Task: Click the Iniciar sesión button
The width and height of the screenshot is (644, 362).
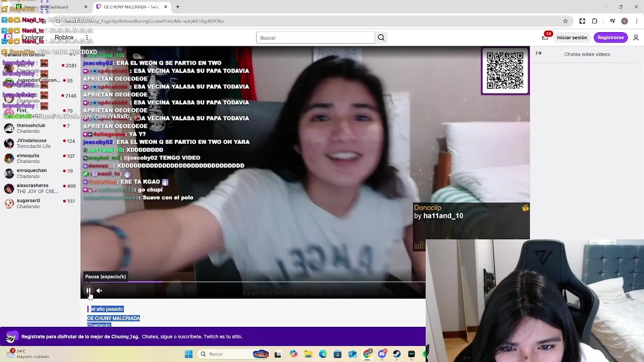Action: [572, 38]
